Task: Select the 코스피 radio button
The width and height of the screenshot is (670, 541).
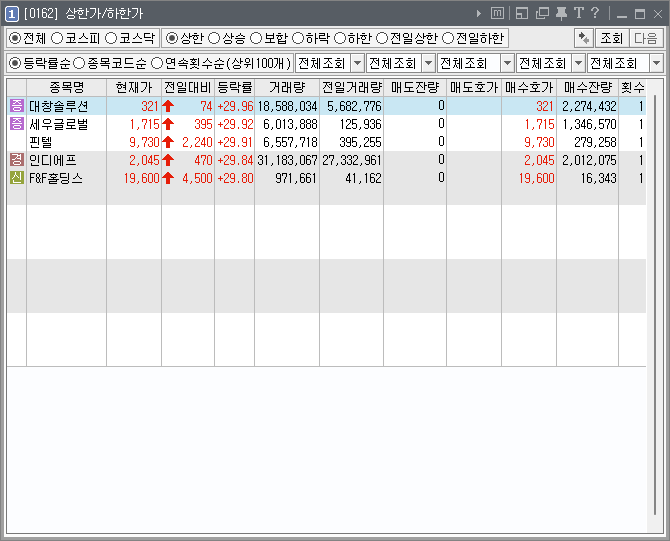Action: 57,38
